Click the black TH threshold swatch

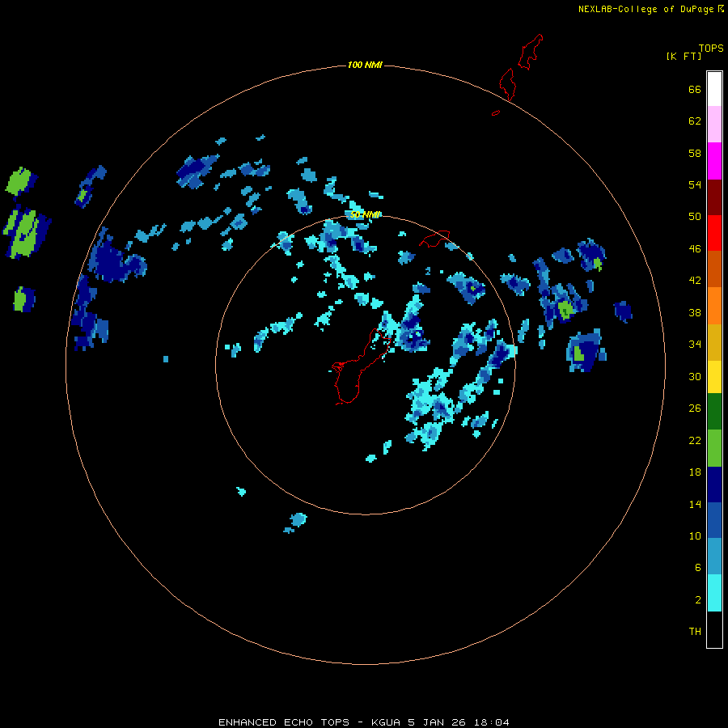(714, 629)
